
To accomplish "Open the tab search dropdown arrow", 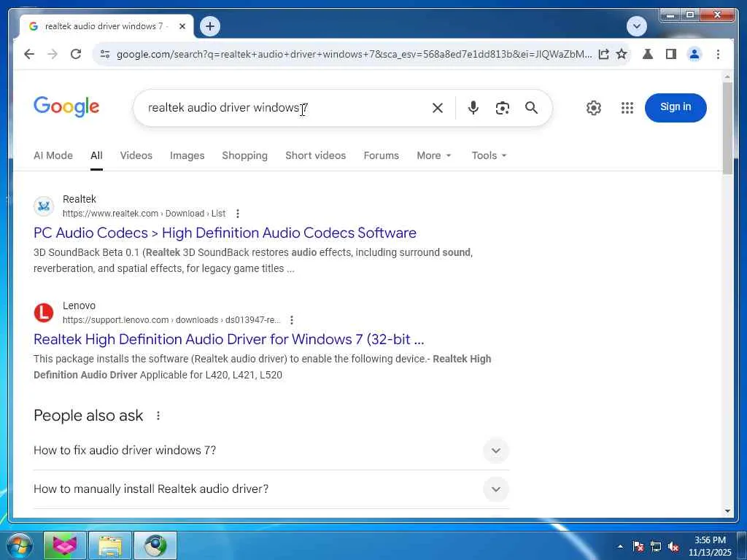I will [636, 26].
